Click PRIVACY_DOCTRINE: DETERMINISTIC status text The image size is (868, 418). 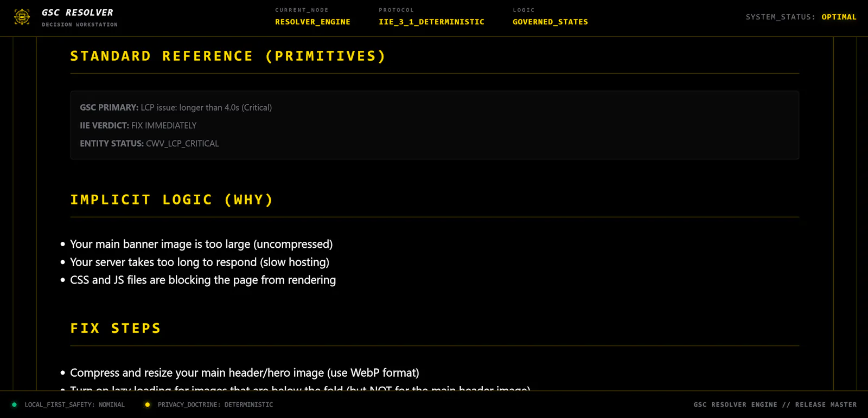pos(215,405)
